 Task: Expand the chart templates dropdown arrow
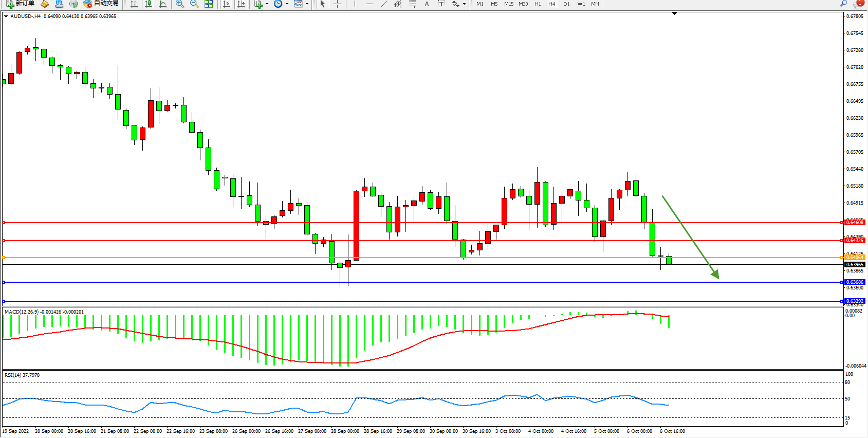307,4
